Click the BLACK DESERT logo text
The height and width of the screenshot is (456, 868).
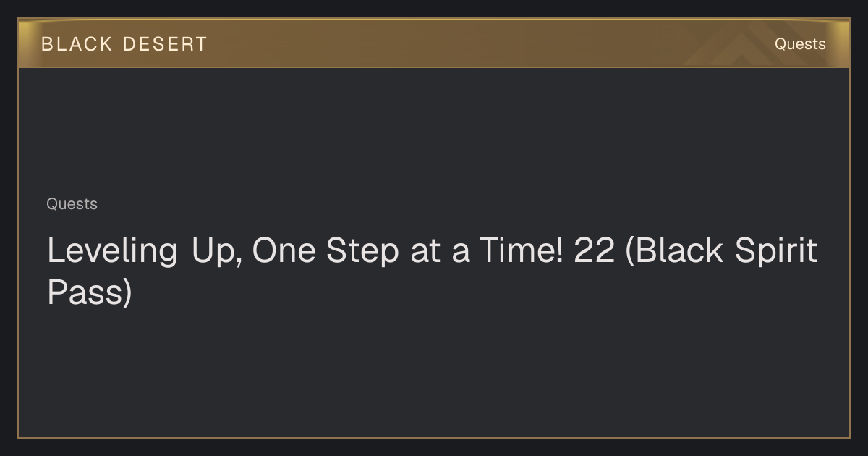point(124,44)
